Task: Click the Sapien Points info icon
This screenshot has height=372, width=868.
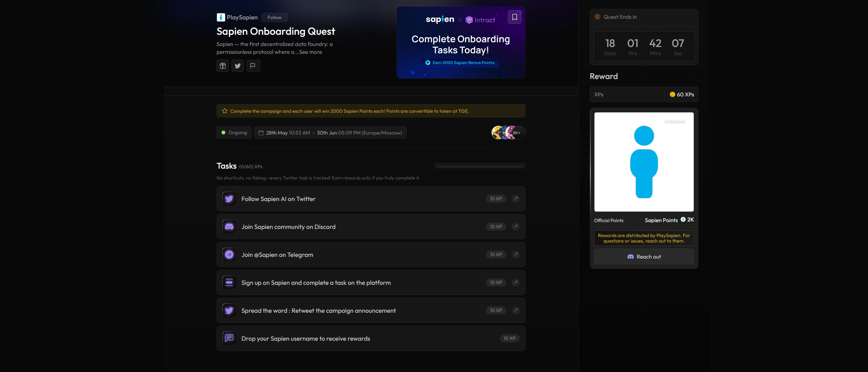Action: pos(683,219)
